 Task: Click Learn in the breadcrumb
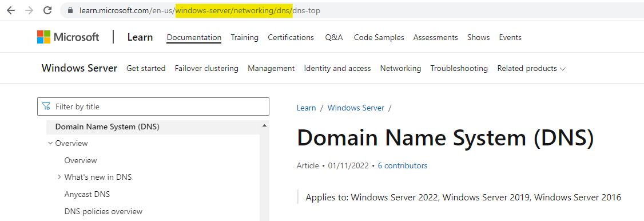(307, 108)
